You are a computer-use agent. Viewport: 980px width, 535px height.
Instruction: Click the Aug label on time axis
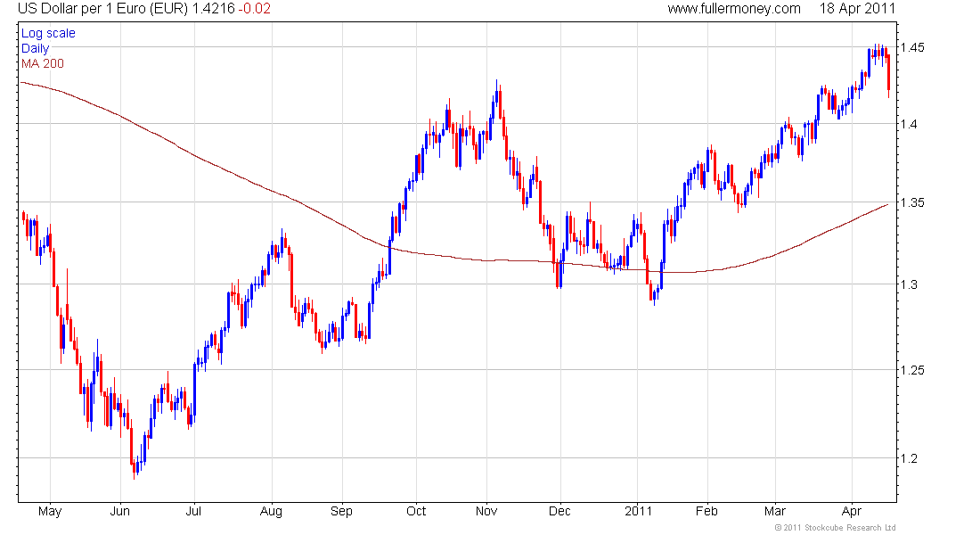[271, 511]
